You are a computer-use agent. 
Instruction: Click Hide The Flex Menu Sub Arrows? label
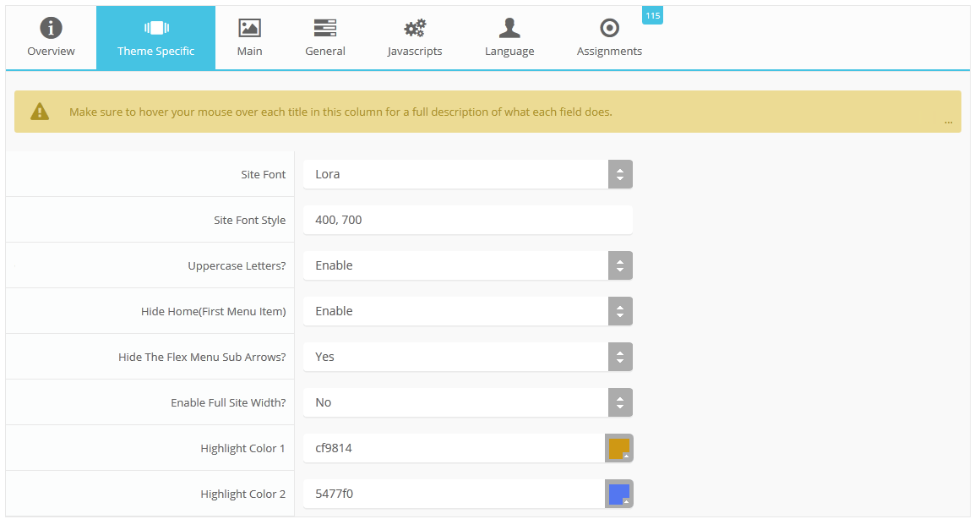(x=202, y=357)
